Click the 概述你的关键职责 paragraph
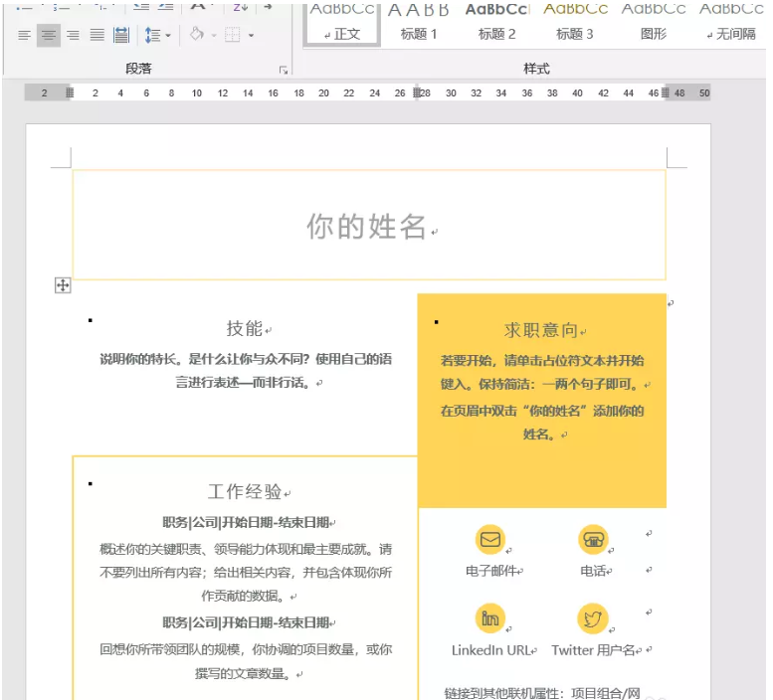The image size is (773, 700). [x=246, y=573]
